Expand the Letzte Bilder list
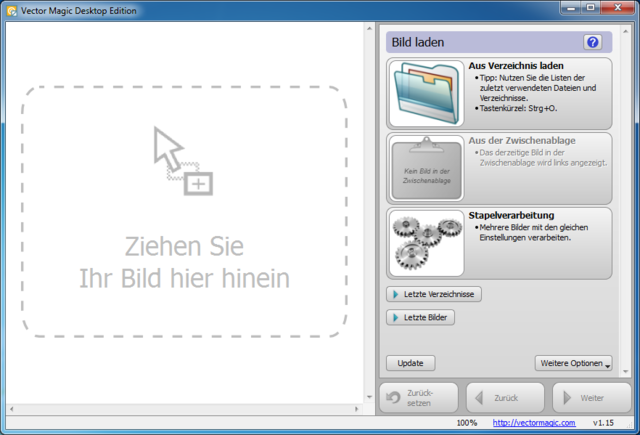The image size is (640, 435). pyautogui.click(x=420, y=317)
